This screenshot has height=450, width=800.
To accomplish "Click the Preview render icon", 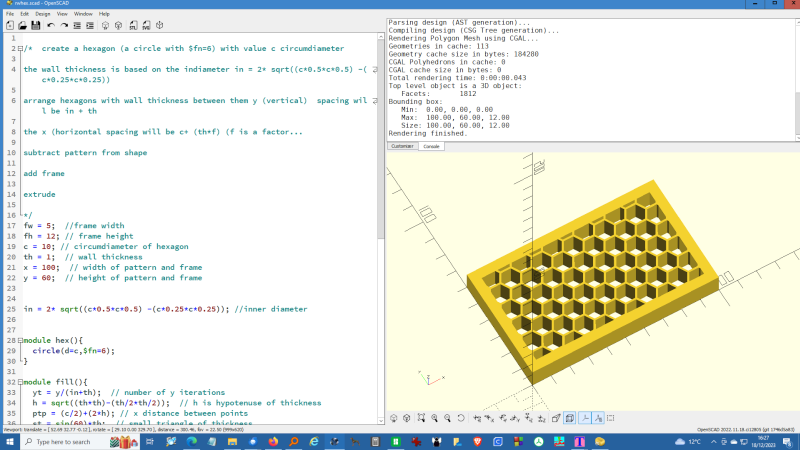I will (104, 24).
